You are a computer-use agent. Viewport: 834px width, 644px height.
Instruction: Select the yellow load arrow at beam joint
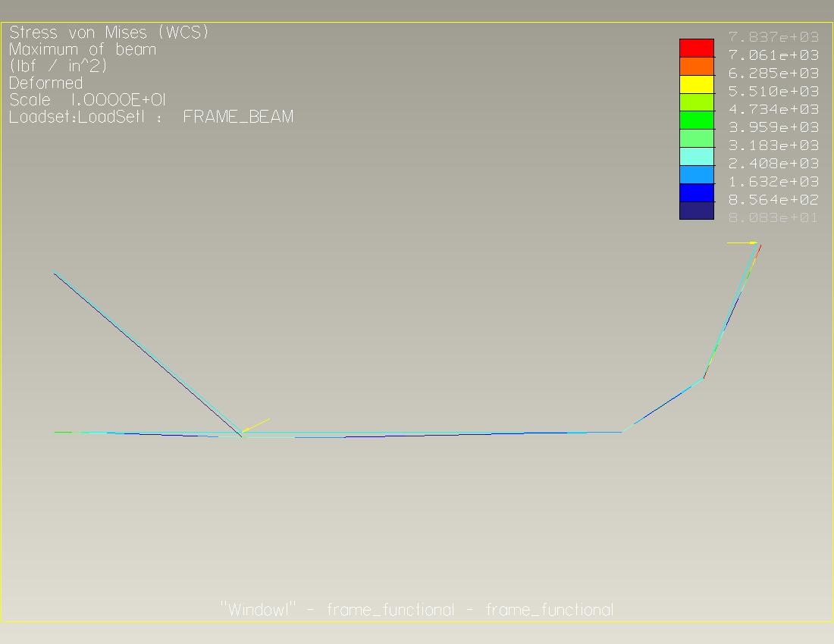pos(256,425)
